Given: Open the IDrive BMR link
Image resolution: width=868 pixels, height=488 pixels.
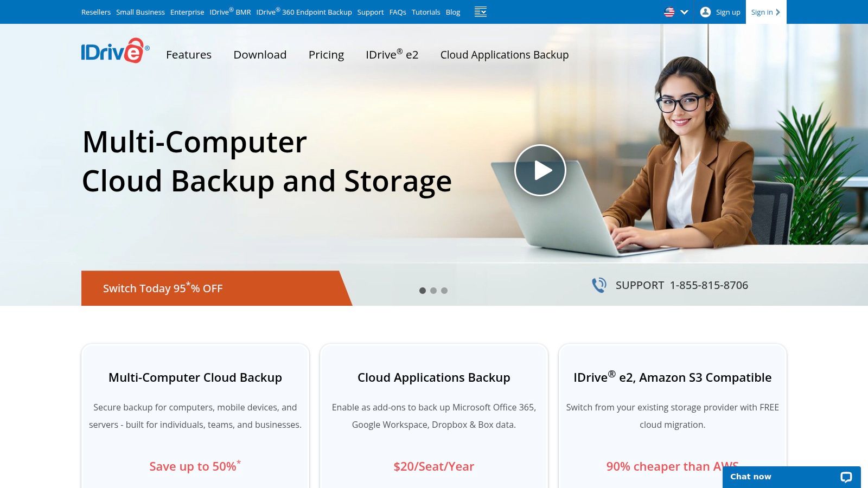Looking at the screenshot, I should 231,11.
